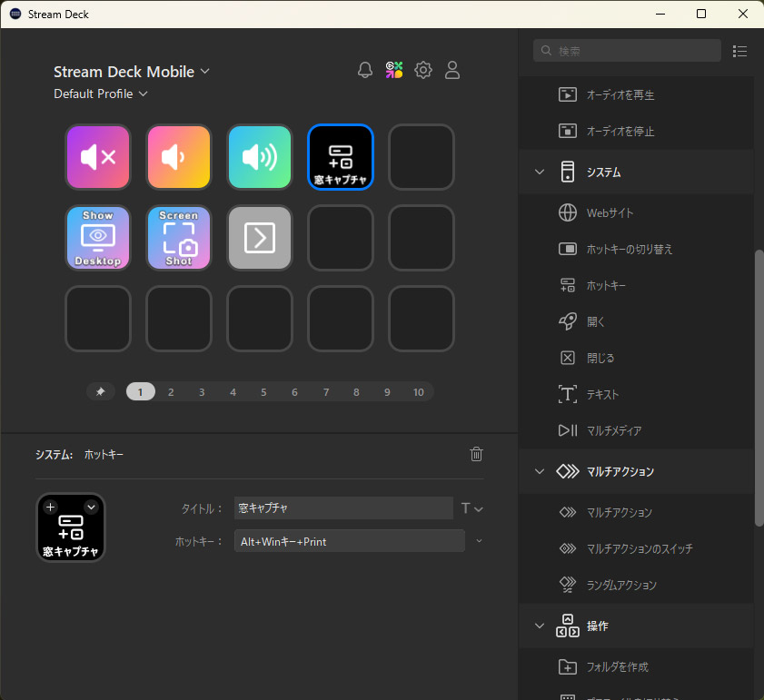Switch to page 4
Screen dimensions: 764x700
point(233,391)
